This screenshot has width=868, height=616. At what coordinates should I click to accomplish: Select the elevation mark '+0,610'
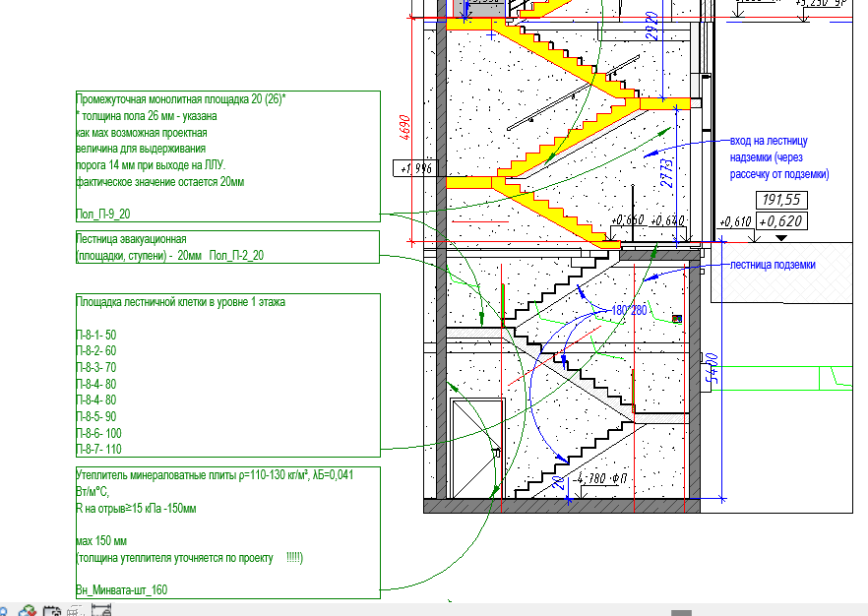pyautogui.click(x=736, y=222)
